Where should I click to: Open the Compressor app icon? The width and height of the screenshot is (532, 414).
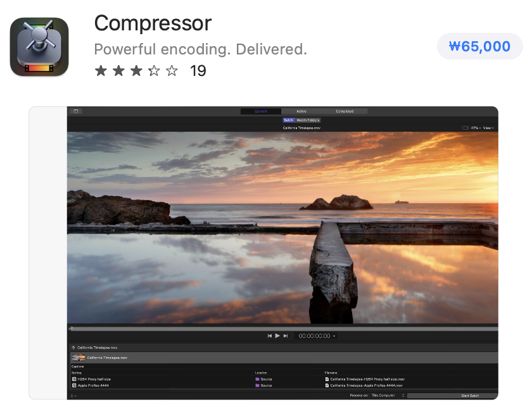pyautogui.click(x=39, y=47)
